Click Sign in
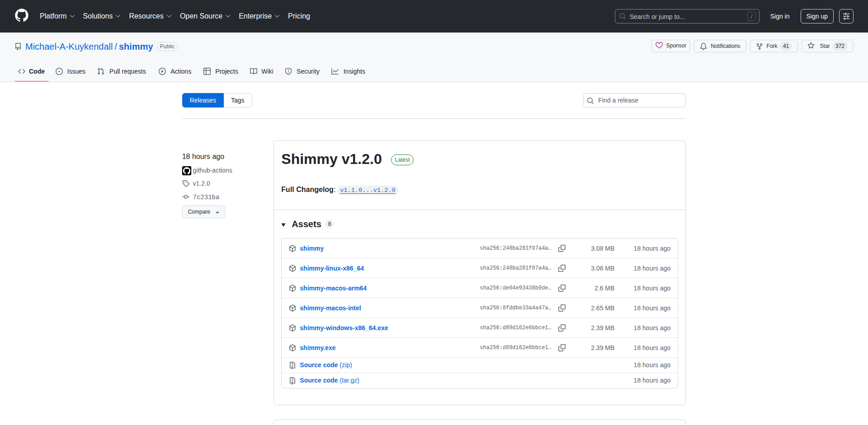 pyautogui.click(x=780, y=16)
